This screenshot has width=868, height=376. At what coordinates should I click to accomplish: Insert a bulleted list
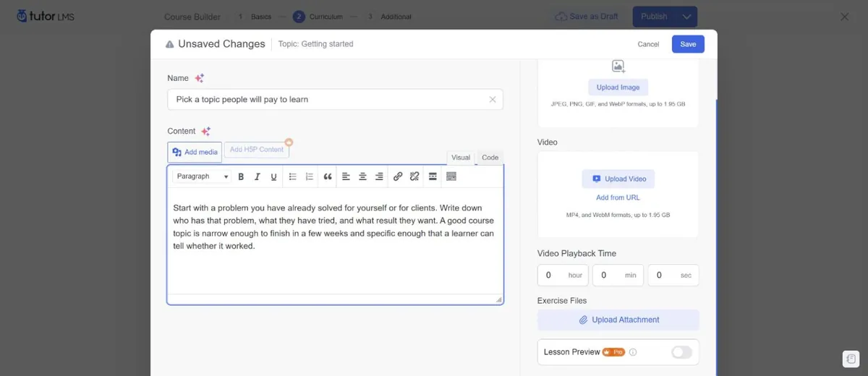click(x=293, y=176)
